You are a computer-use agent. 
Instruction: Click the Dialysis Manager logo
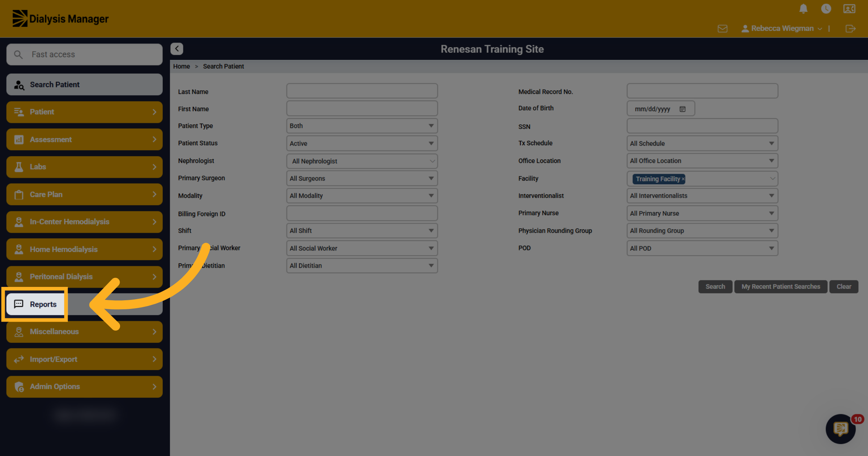[60, 18]
